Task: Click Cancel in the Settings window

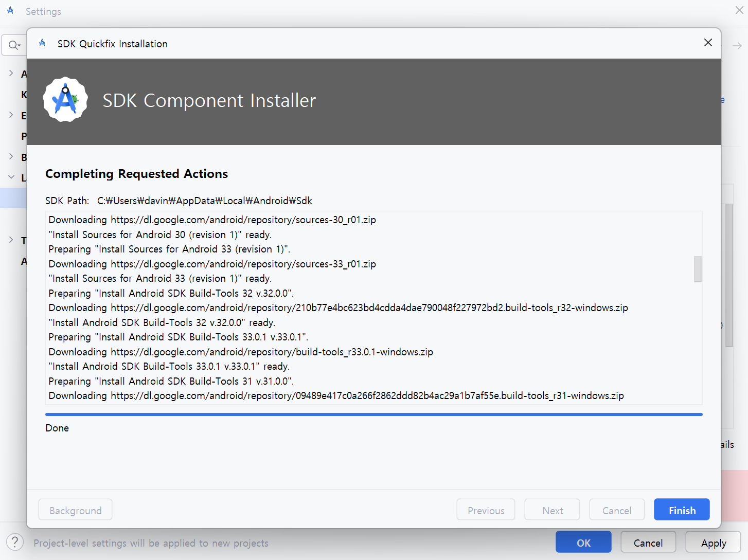Action: pos(648,543)
